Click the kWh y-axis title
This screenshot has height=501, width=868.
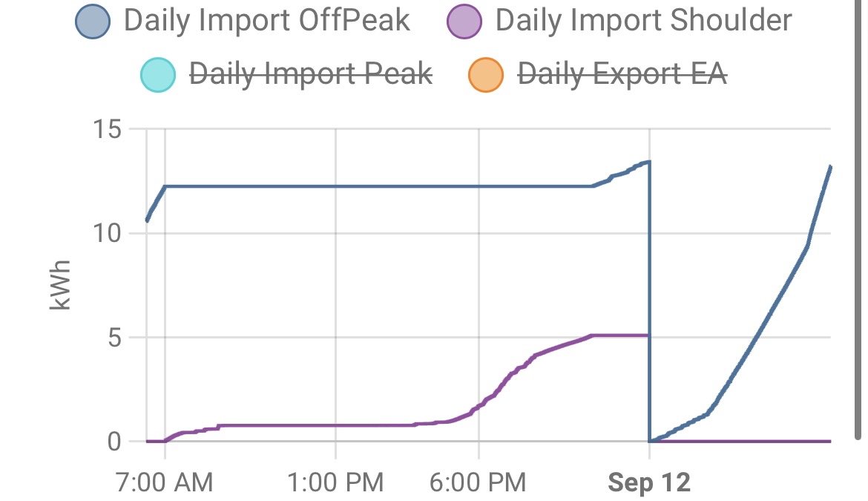(x=61, y=284)
